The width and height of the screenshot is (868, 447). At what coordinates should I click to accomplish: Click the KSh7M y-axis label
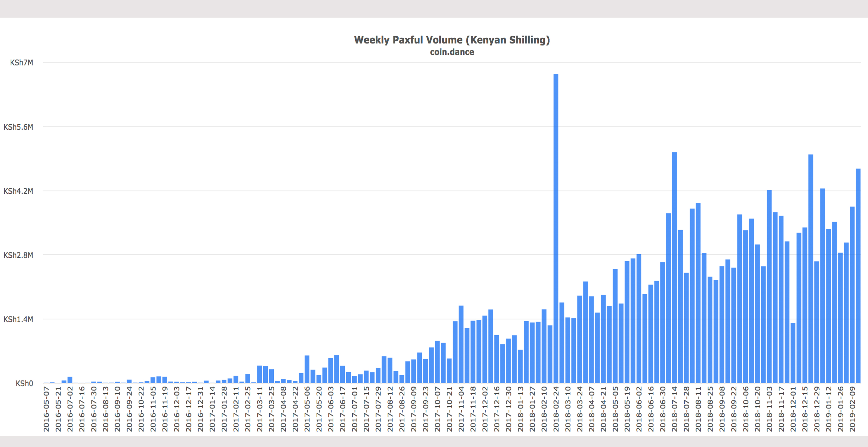tap(22, 63)
